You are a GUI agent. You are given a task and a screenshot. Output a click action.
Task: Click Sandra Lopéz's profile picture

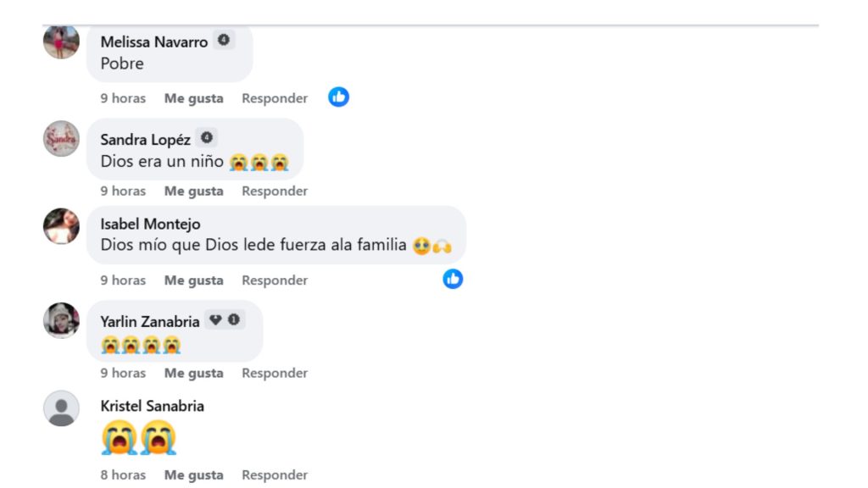tap(60, 138)
